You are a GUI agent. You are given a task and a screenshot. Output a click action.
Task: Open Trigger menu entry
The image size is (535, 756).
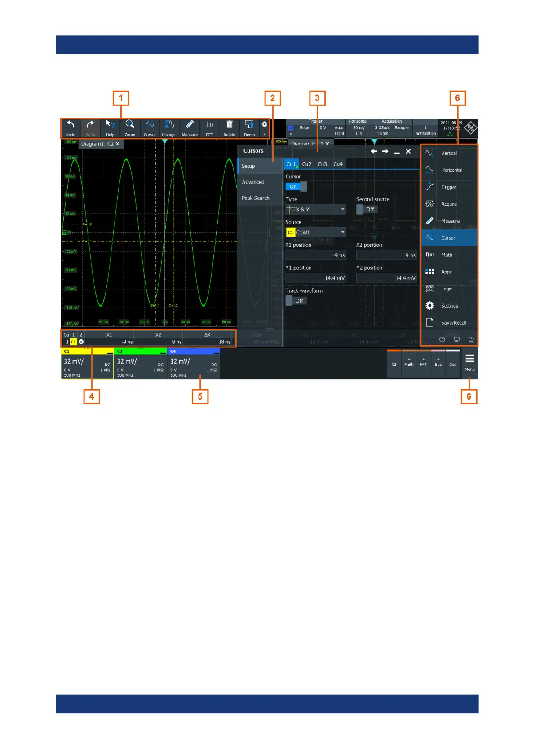449,187
